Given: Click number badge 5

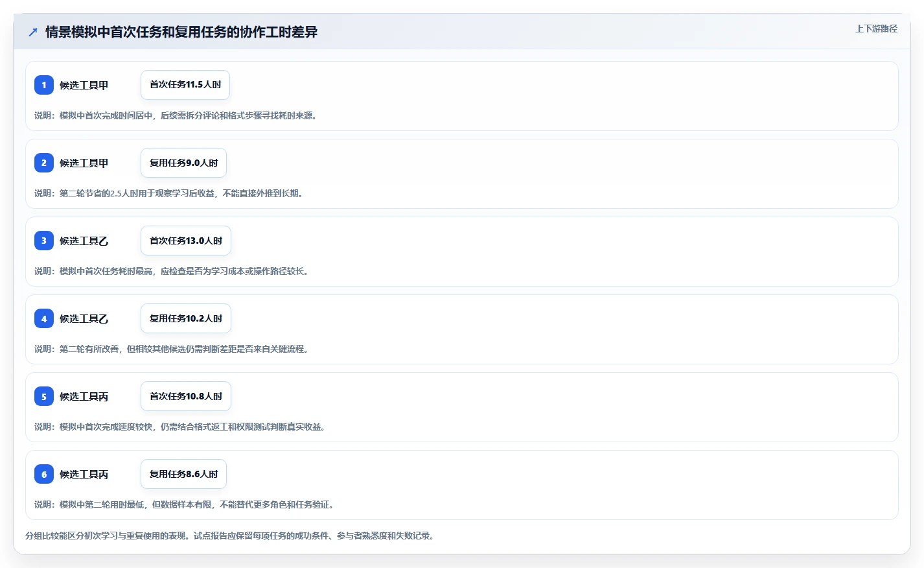Looking at the screenshot, I should [x=44, y=396].
